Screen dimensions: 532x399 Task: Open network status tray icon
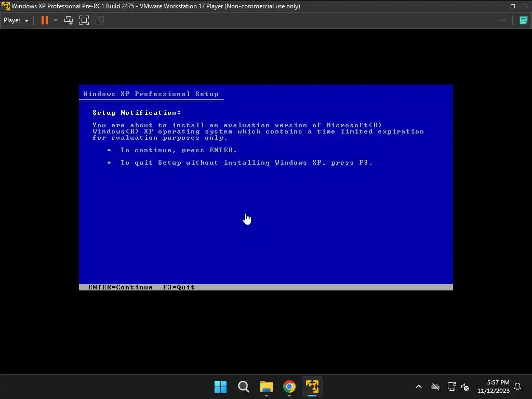[x=451, y=387]
